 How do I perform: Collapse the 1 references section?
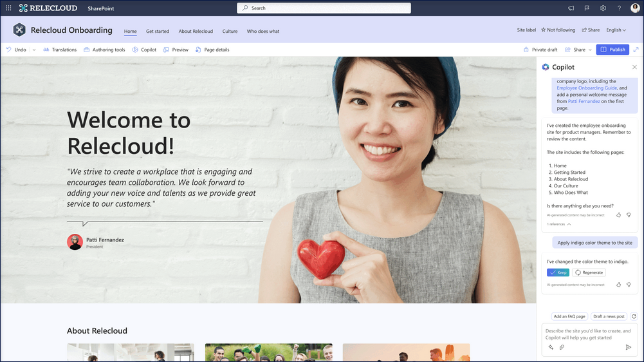tap(559, 224)
